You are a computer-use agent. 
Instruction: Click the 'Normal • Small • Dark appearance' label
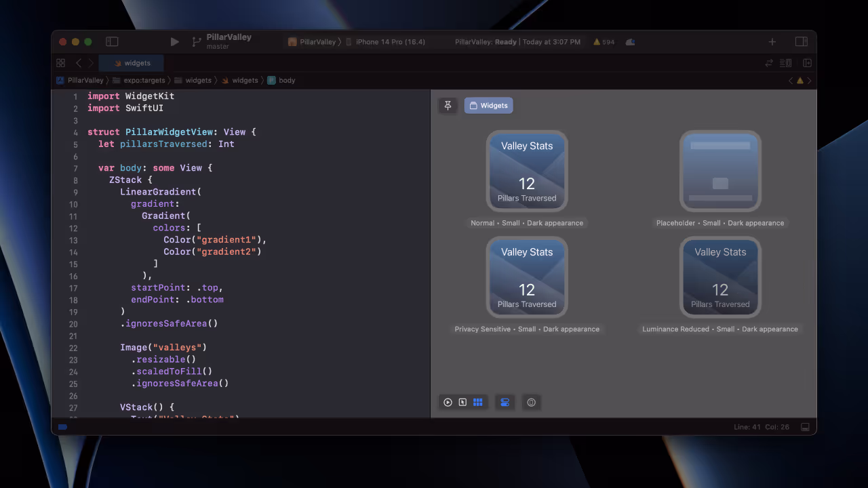[527, 223]
